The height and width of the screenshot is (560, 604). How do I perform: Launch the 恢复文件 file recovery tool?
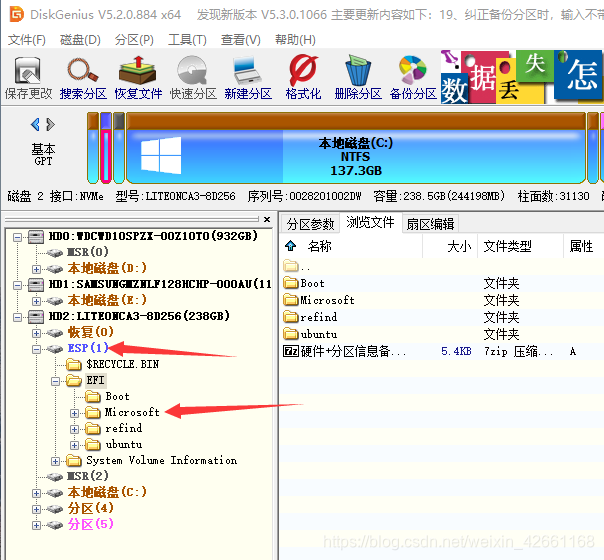click(138, 78)
